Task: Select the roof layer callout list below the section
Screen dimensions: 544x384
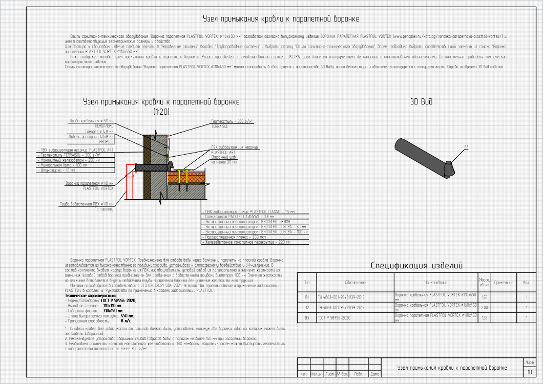Action: 255,227
